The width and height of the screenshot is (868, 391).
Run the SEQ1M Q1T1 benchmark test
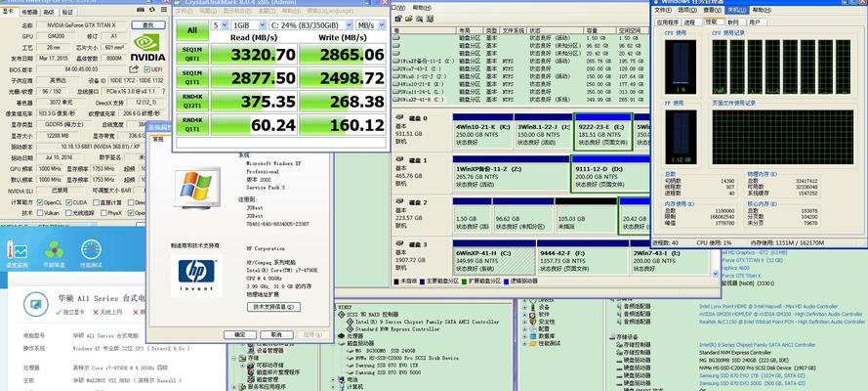click(191, 77)
